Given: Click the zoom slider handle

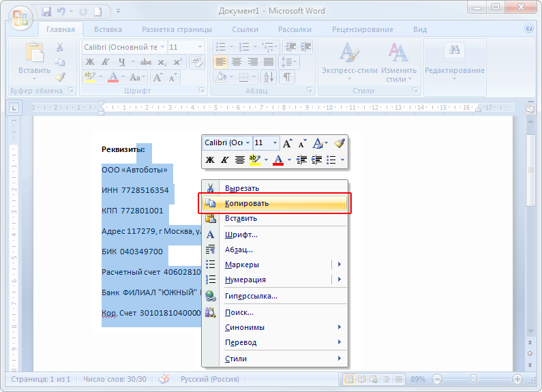Looking at the screenshot, I should coord(474,379).
